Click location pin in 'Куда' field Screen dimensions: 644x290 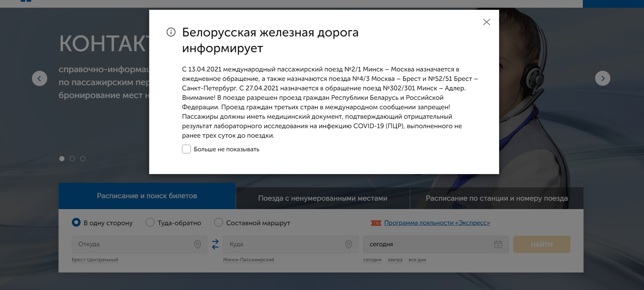pos(349,244)
